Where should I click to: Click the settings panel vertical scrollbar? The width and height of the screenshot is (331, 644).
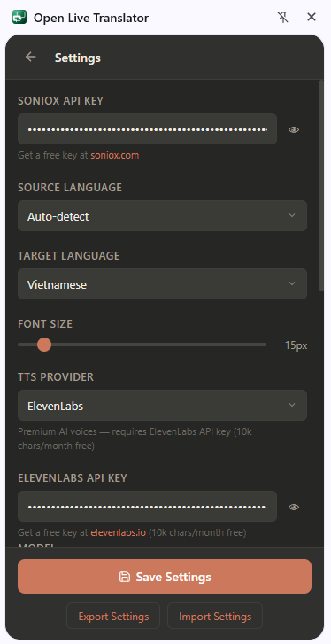(x=321, y=186)
